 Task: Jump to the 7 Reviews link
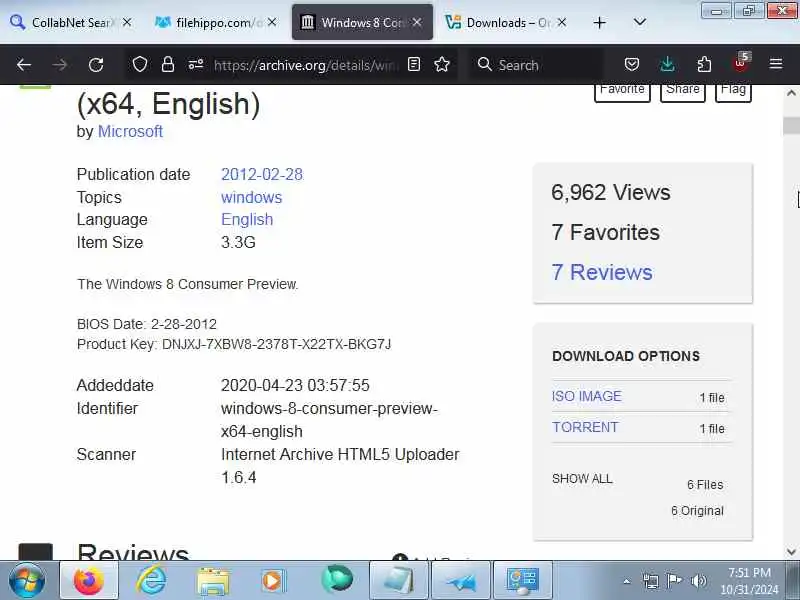(x=602, y=272)
